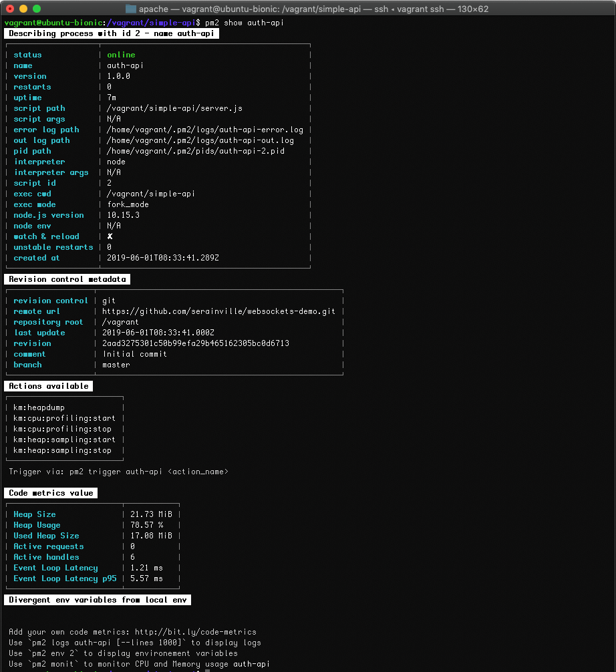This screenshot has height=672, width=616.
Task: Click the 'Describing process with id 2' header
Action: pos(112,33)
